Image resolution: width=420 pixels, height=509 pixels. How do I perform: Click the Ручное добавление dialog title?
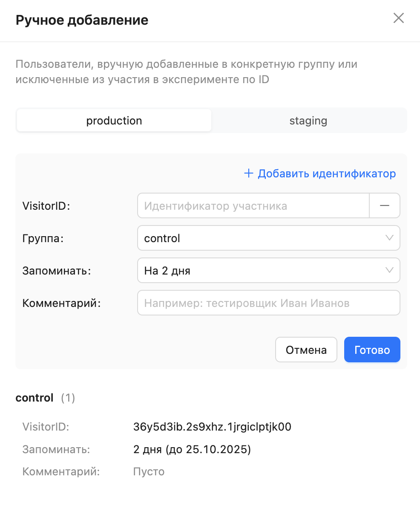point(82,20)
